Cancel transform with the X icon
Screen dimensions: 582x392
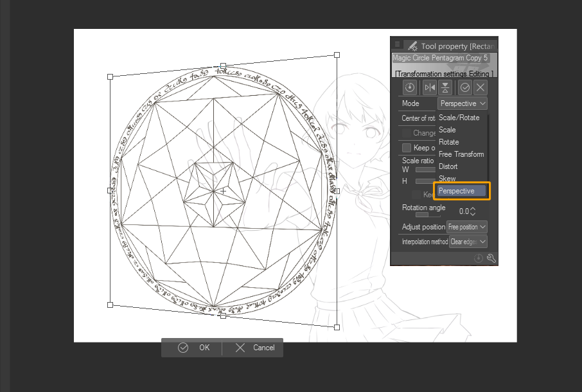click(x=482, y=87)
